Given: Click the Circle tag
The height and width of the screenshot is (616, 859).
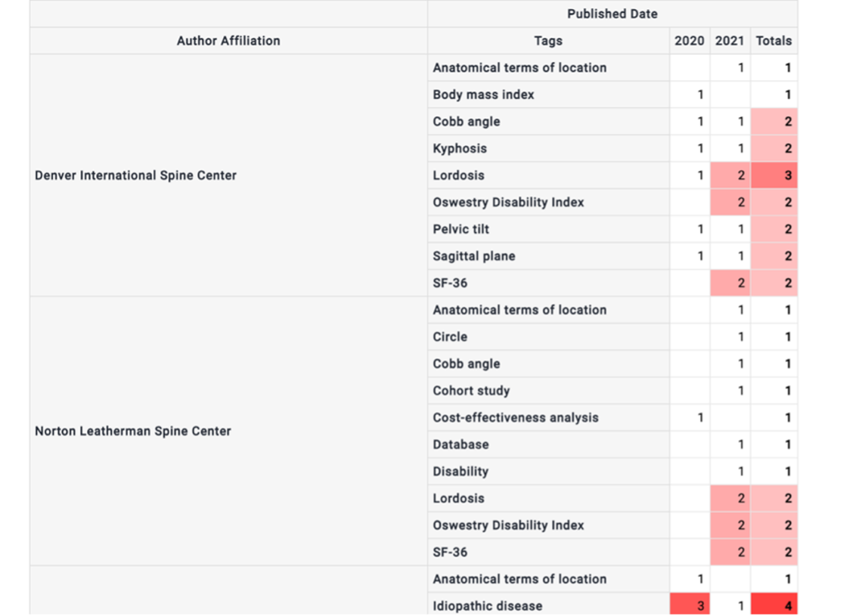Looking at the screenshot, I should (x=450, y=336).
